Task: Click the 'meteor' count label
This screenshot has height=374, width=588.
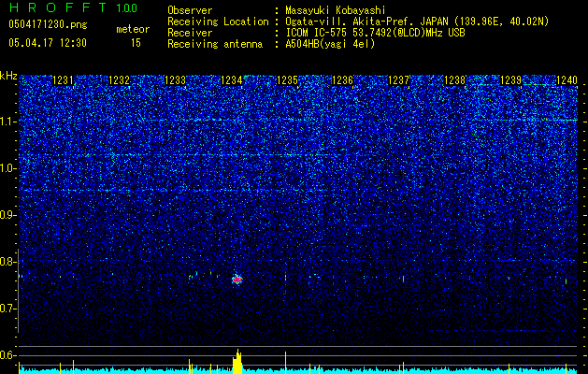Action: click(133, 29)
